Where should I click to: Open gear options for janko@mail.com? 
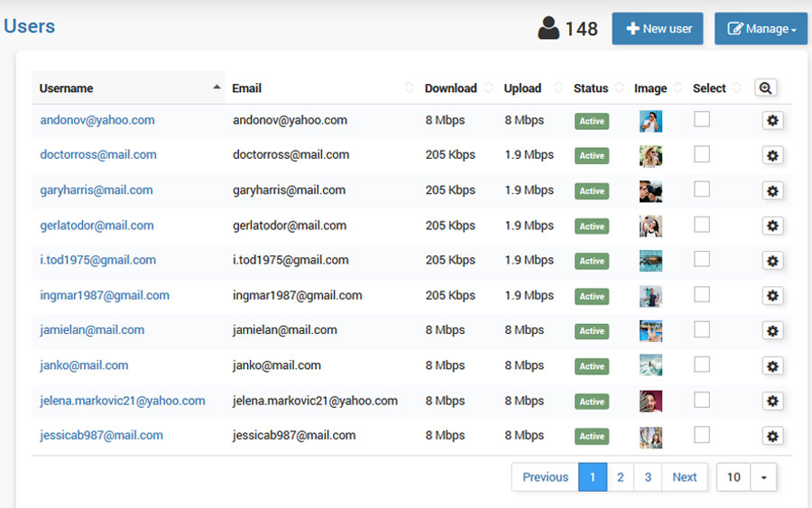click(x=772, y=366)
